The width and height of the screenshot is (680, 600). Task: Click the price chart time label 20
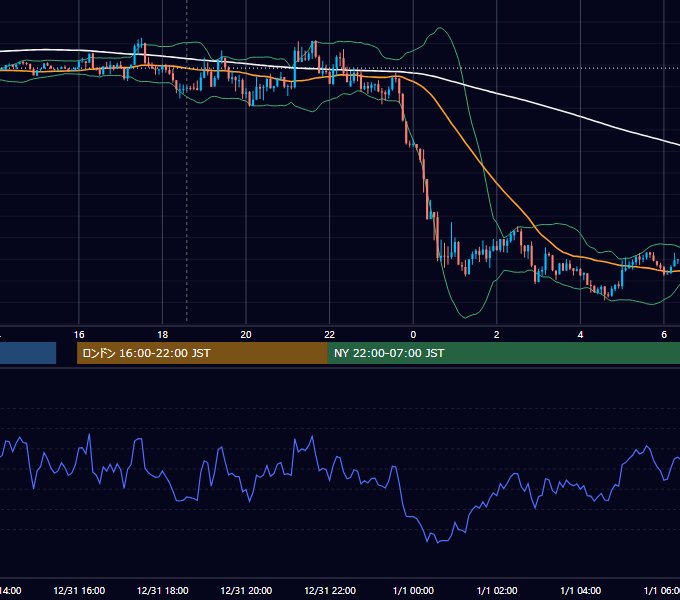pyautogui.click(x=246, y=335)
